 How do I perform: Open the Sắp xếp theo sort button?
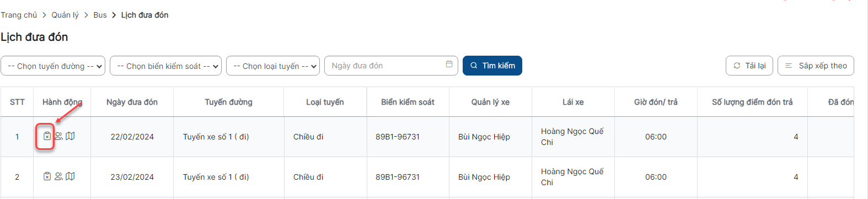point(816,66)
